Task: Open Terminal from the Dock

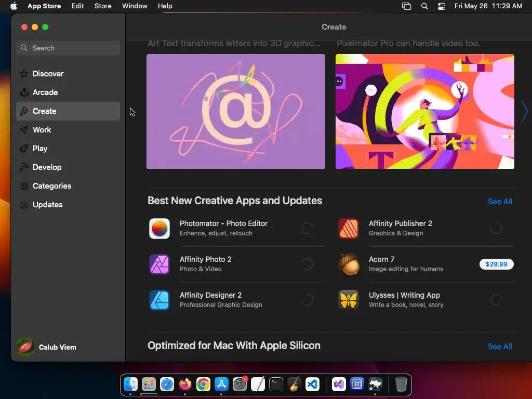Action: point(276,384)
